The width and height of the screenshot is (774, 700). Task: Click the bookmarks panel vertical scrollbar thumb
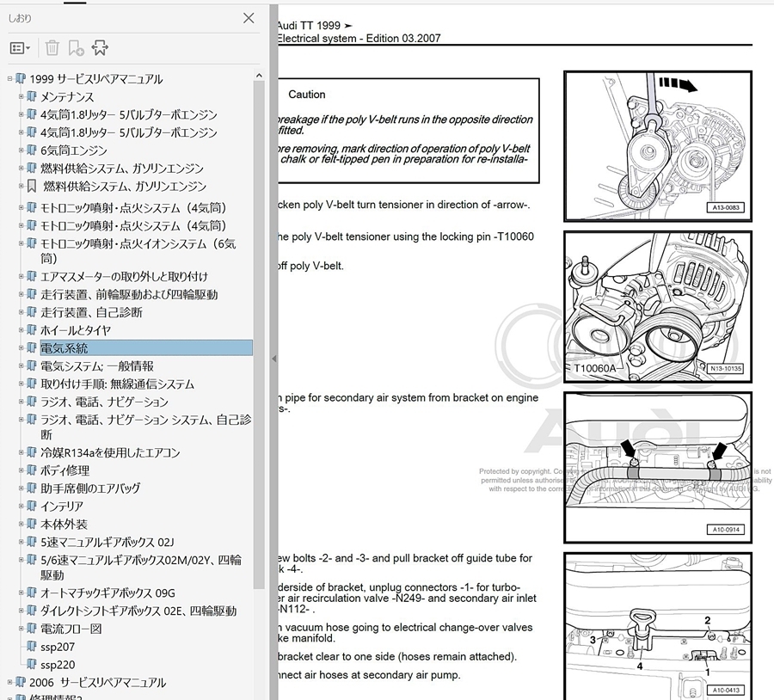[259, 335]
